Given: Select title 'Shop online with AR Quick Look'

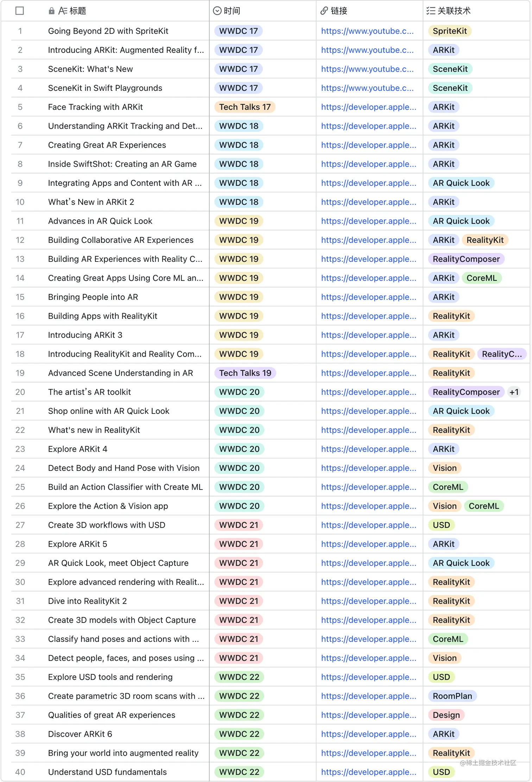Looking at the screenshot, I should pyautogui.click(x=109, y=411).
